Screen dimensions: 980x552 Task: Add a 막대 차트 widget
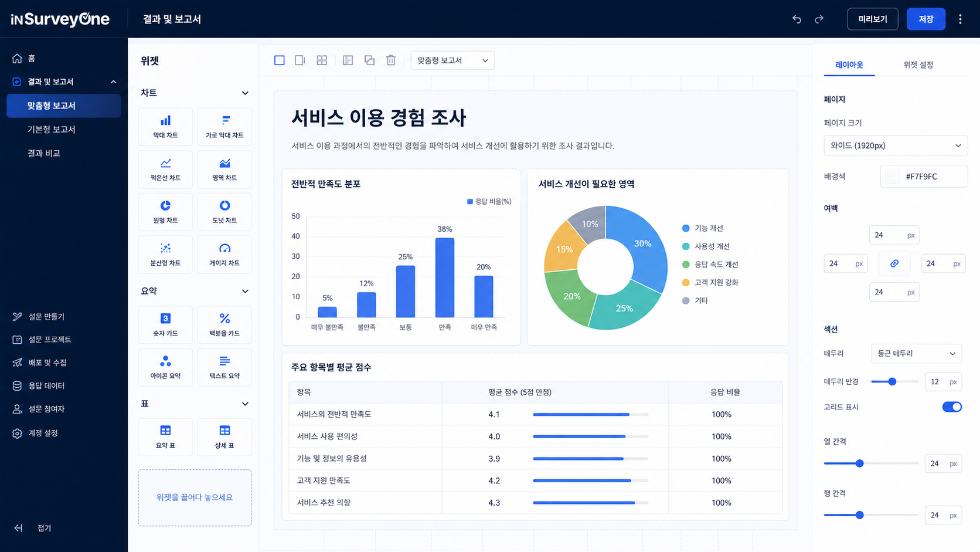click(165, 127)
